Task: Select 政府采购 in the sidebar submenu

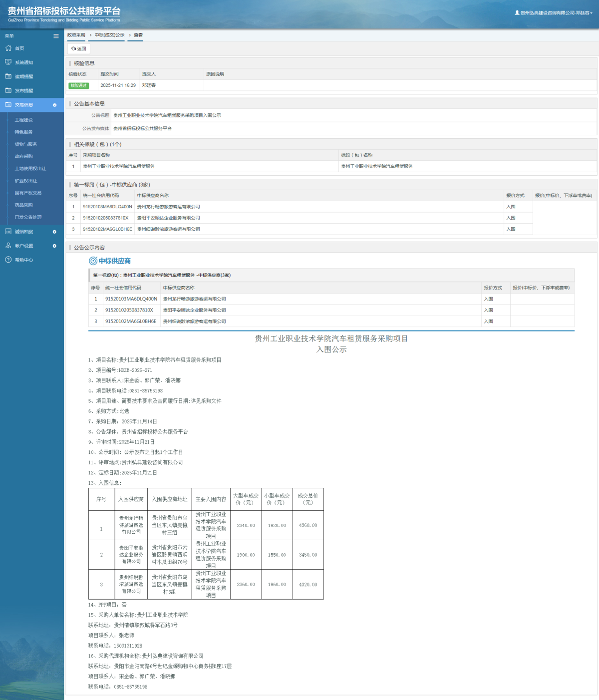Action: (x=23, y=156)
